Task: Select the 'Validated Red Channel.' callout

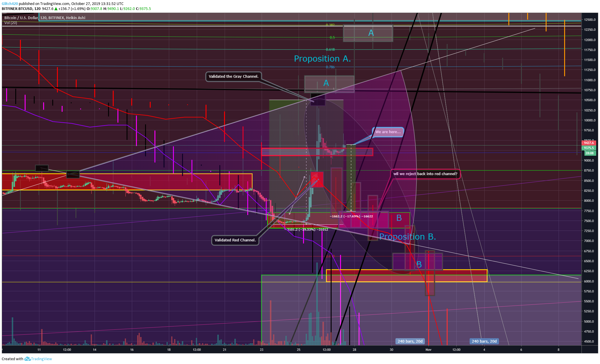Action: (x=235, y=240)
